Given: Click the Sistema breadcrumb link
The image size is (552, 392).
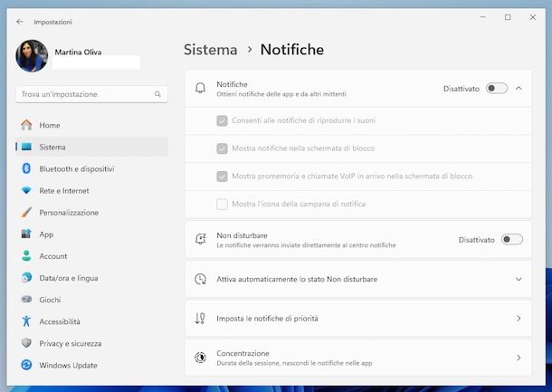Looking at the screenshot, I should pos(210,50).
